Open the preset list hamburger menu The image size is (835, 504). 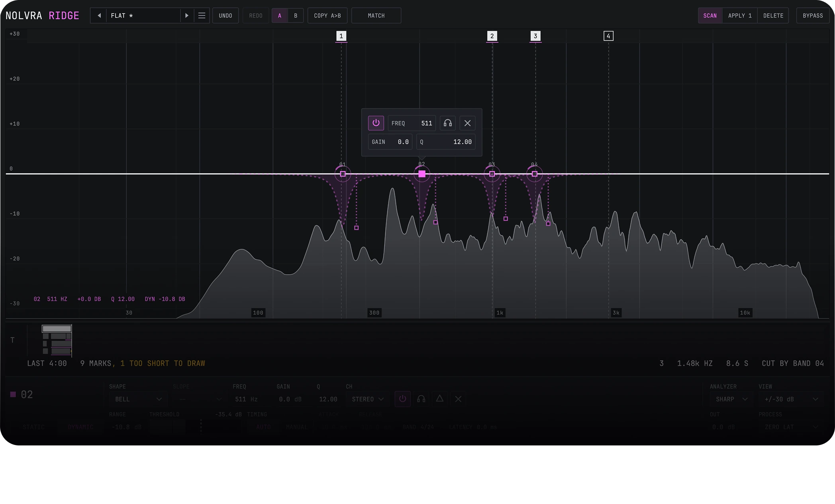click(x=202, y=16)
